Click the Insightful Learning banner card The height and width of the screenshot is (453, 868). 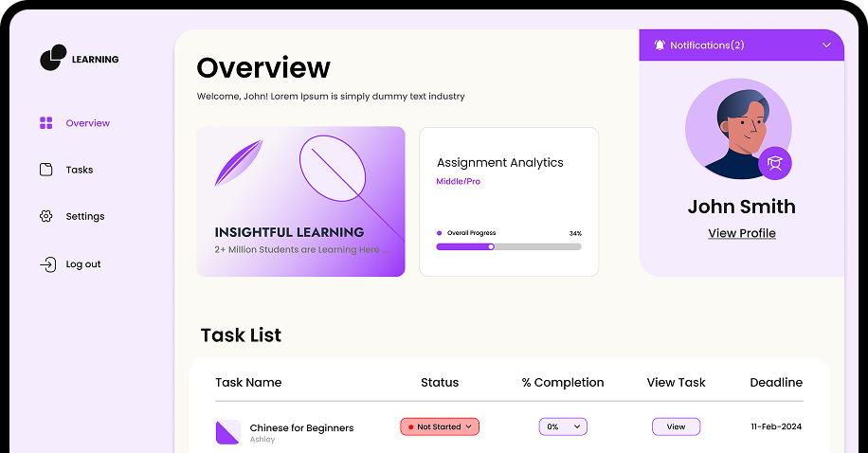pyautogui.click(x=300, y=202)
